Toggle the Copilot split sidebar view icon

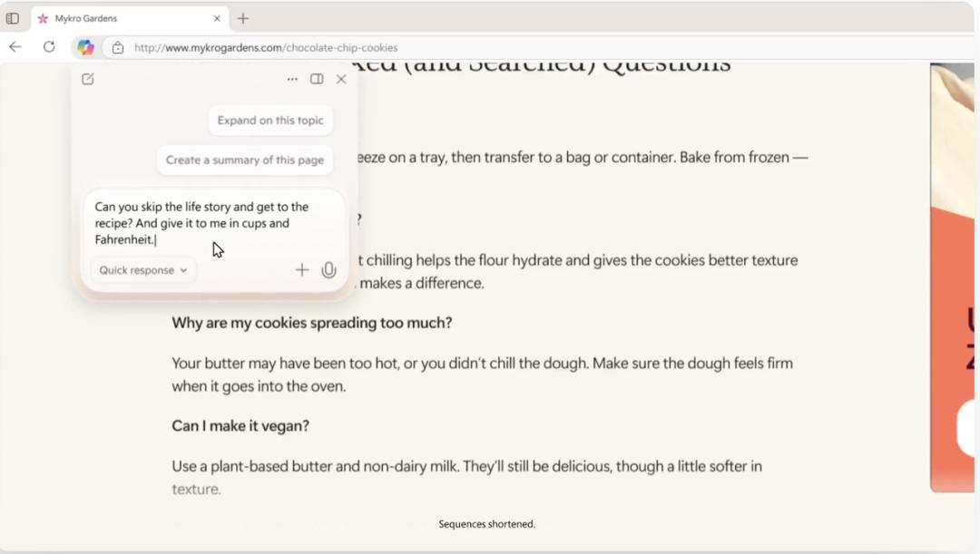tap(317, 79)
